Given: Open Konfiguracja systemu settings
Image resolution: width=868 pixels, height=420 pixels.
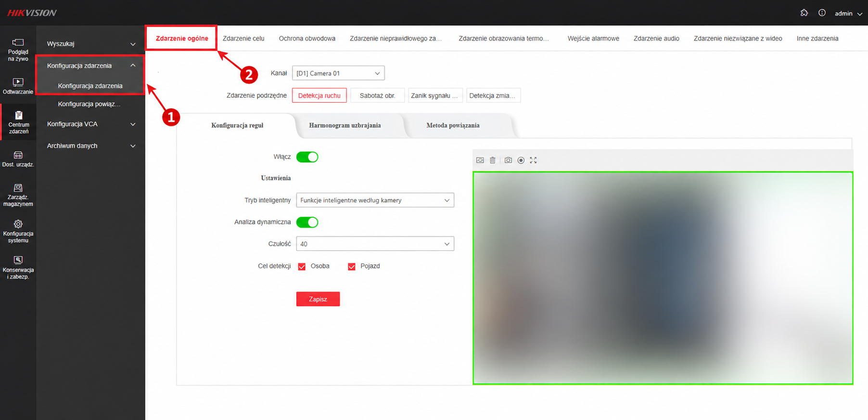Looking at the screenshot, I should point(18,231).
